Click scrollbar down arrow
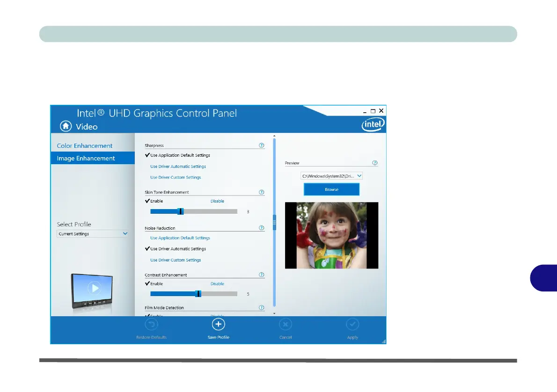 click(x=274, y=313)
